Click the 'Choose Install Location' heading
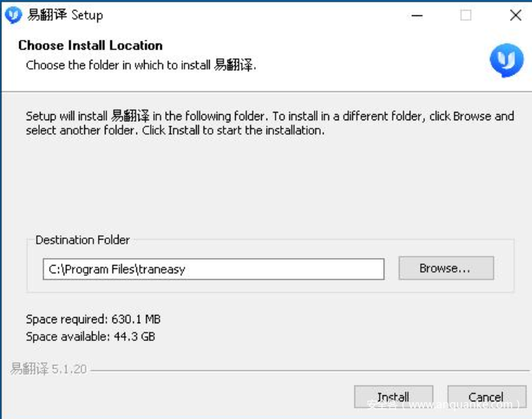This screenshot has height=419, width=532. point(90,45)
